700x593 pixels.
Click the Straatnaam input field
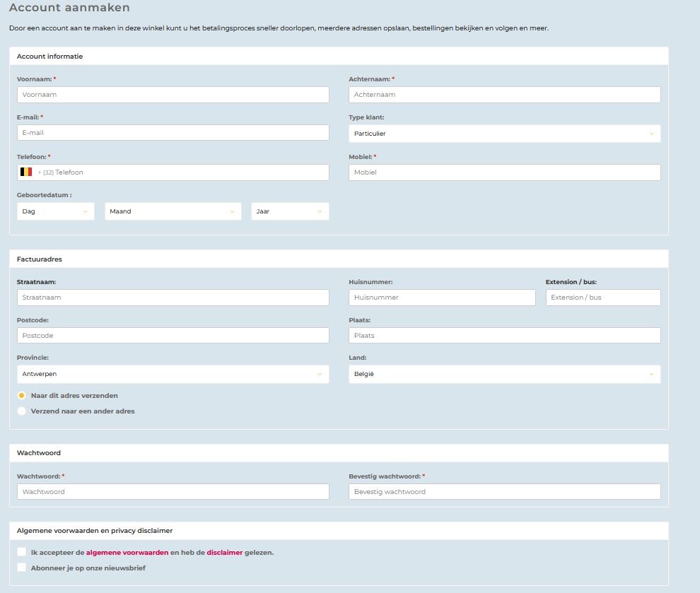[x=173, y=298]
